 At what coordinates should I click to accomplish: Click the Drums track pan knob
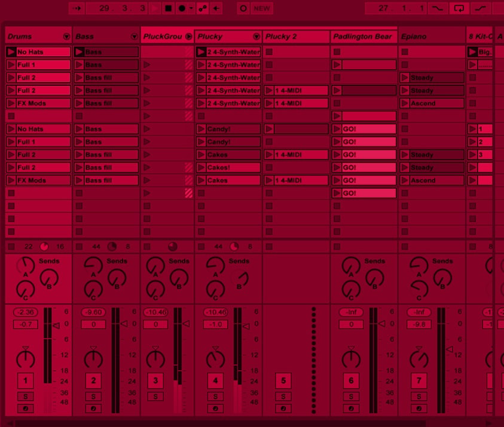coord(25,358)
